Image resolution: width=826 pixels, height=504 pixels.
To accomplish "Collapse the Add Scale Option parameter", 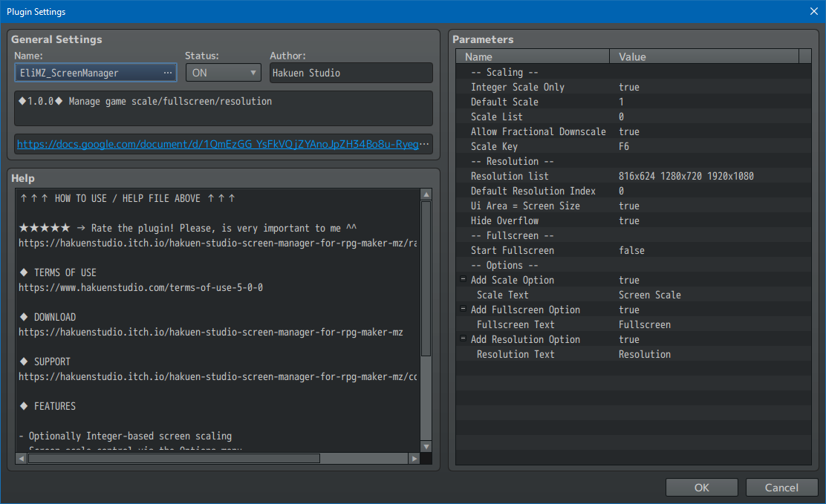I will coord(463,279).
